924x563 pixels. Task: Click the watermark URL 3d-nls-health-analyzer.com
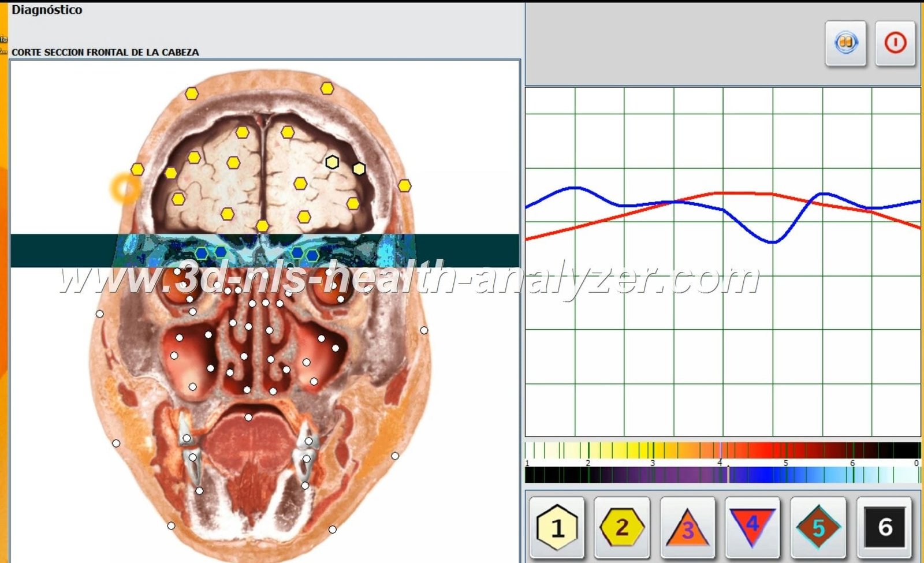click(x=409, y=279)
